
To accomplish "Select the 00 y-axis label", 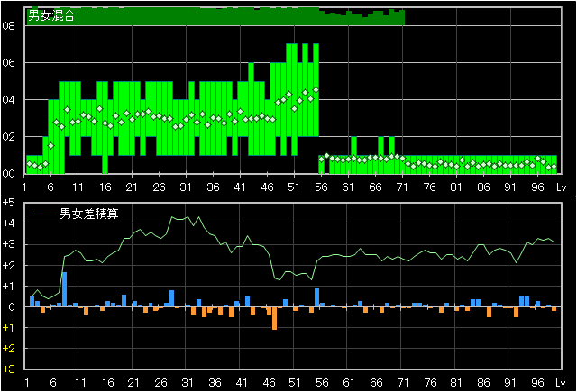I will tap(8, 174).
